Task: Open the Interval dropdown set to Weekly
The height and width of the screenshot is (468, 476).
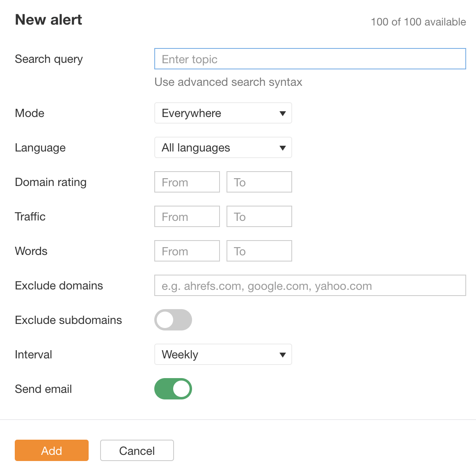Action: tap(223, 354)
